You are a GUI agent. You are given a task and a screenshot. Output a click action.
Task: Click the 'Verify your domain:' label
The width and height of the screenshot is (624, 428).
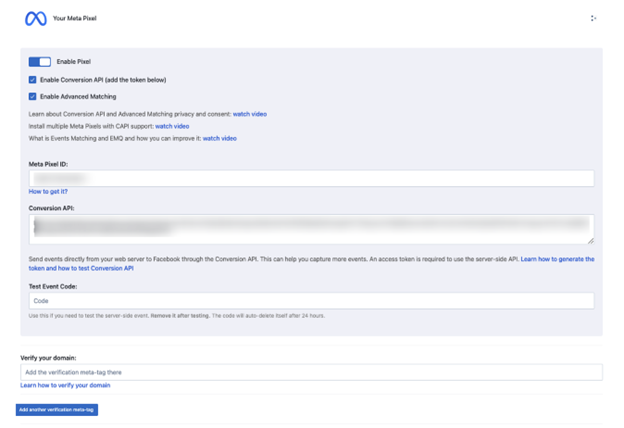coord(48,358)
